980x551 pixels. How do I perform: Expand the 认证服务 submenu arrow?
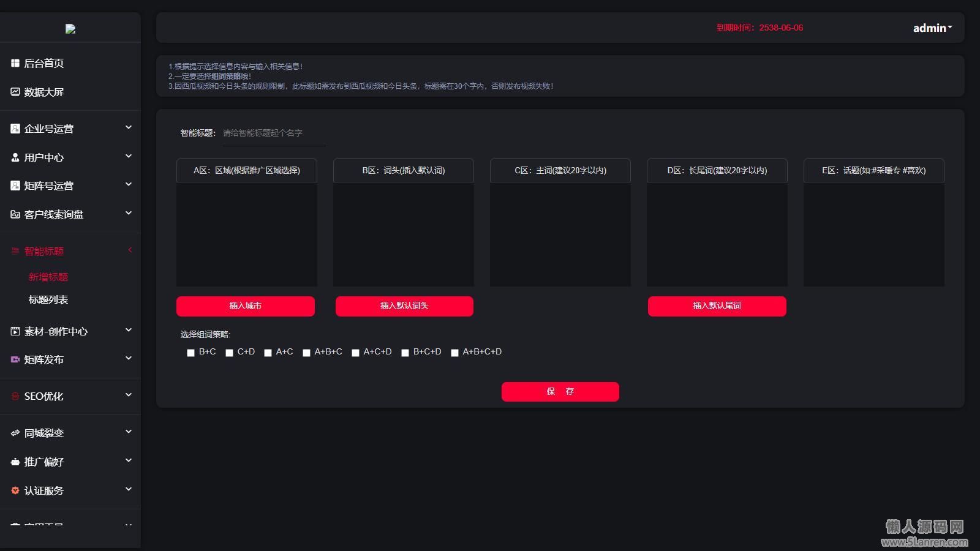[x=129, y=489]
